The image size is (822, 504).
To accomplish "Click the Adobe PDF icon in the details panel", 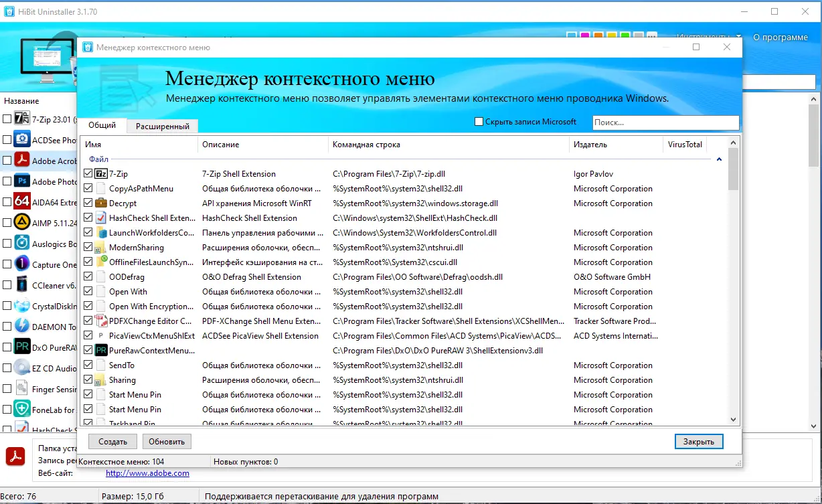I will (15, 456).
